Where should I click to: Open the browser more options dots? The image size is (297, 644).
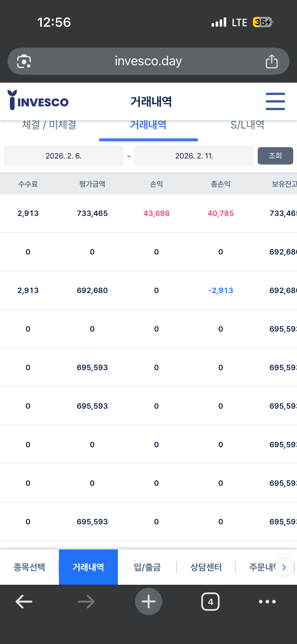click(267, 602)
